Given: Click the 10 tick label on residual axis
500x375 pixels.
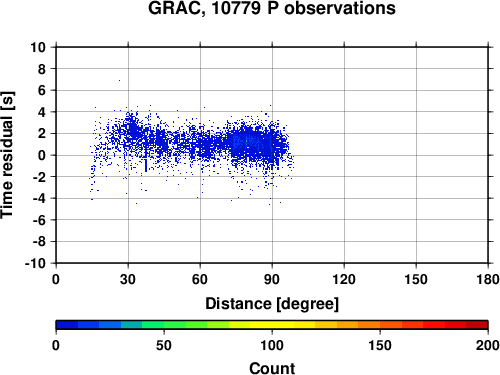Looking at the screenshot, I should (x=38, y=47).
